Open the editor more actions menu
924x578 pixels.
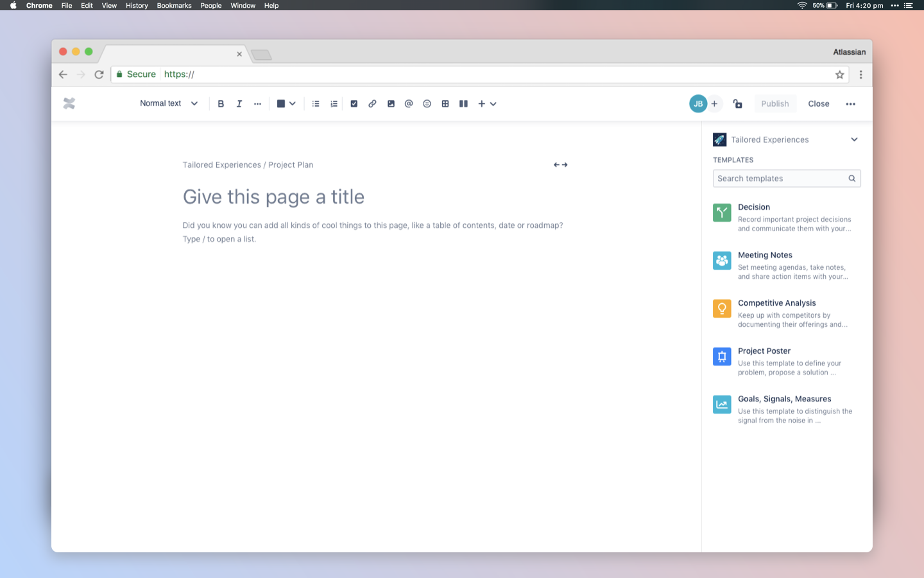tap(850, 104)
